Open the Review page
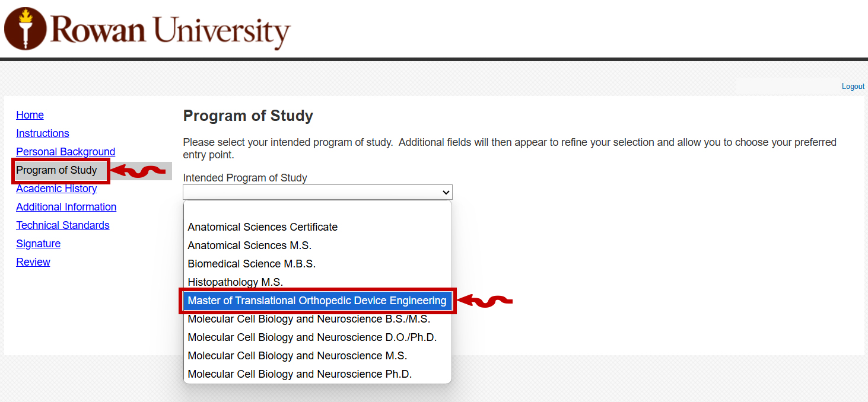This screenshot has height=402, width=868. click(x=33, y=262)
